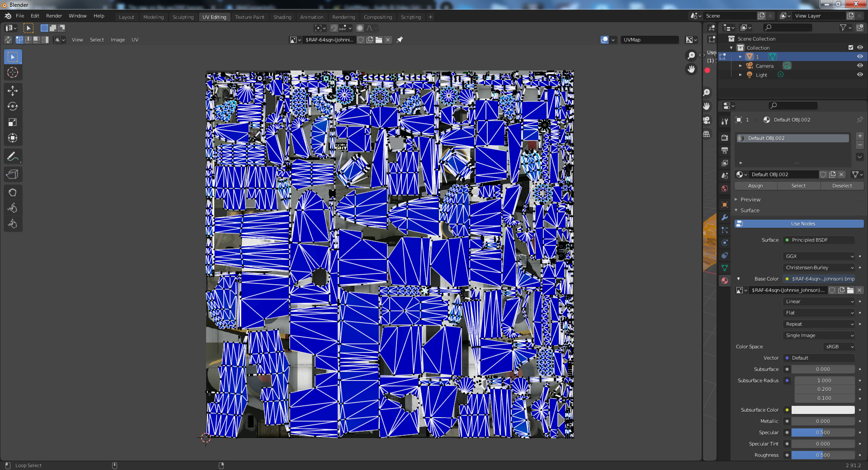Image resolution: width=868 pixels, height=470 pixels.
Task: Click the UV editor pan hand icon
Action: coord(691,69)
